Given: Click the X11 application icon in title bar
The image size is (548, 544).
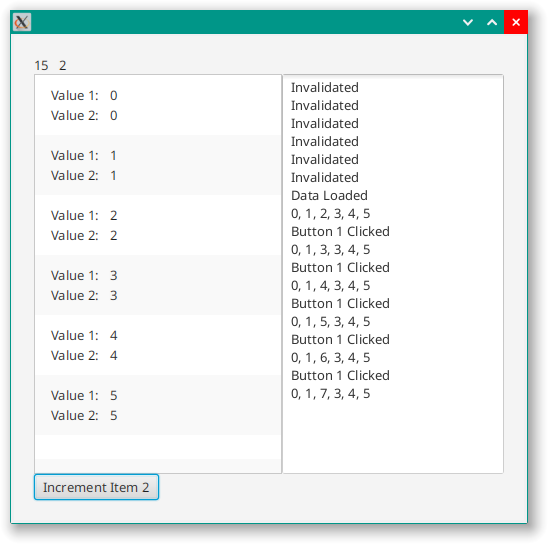Looking at the screenshot, I should (22, 22).
